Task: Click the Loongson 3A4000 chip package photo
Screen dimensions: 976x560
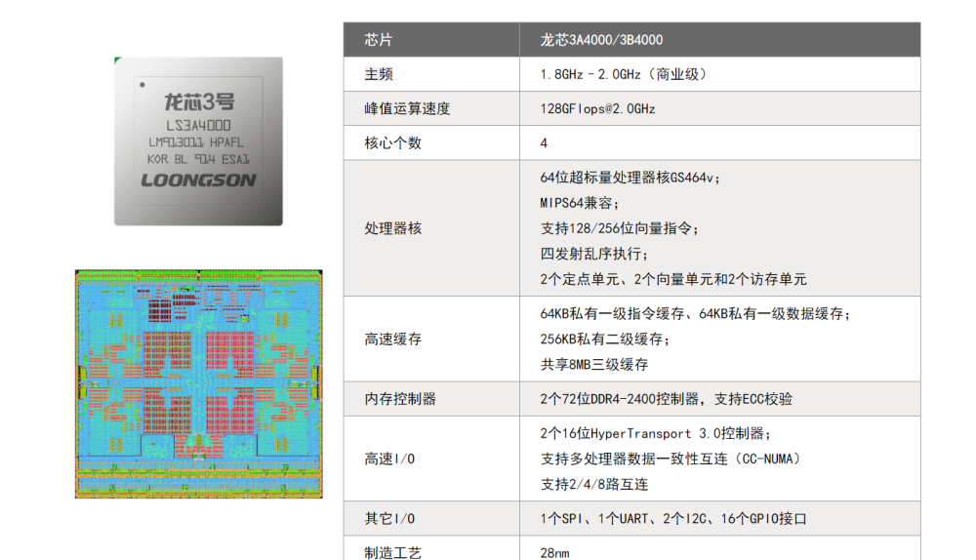Action: tap(198, 141)
